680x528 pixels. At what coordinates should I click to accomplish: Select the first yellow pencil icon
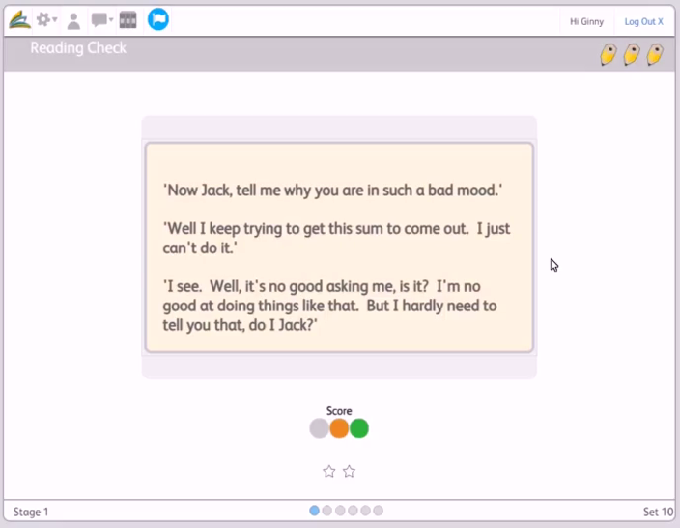tap(608, 55)
